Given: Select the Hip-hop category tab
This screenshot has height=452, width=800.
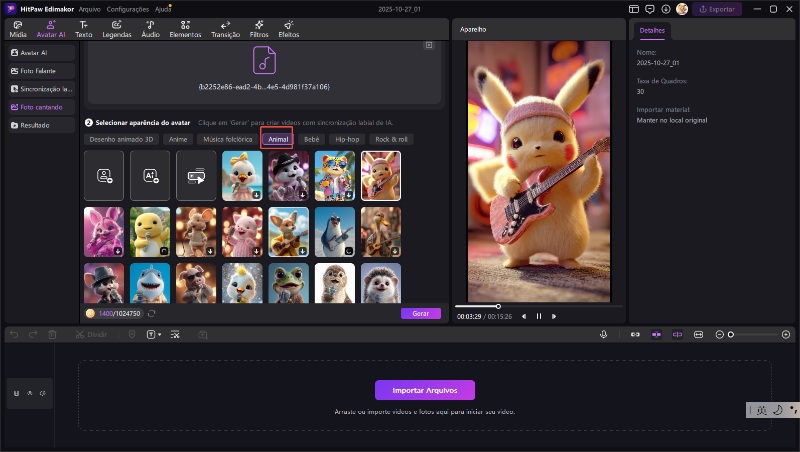Looking at the screenshot, I should [x=347, y=139].
